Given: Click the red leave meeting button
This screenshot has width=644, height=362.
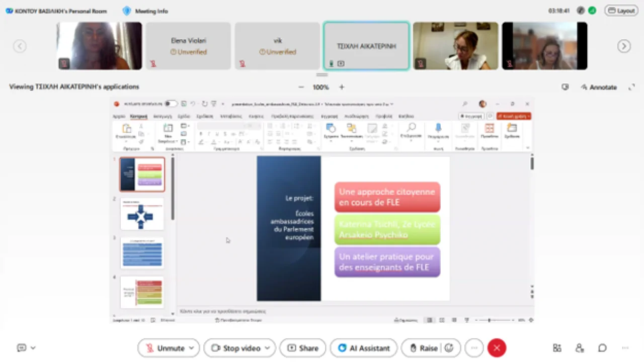Looking at the screenshot, I should [x=497, y=348].
